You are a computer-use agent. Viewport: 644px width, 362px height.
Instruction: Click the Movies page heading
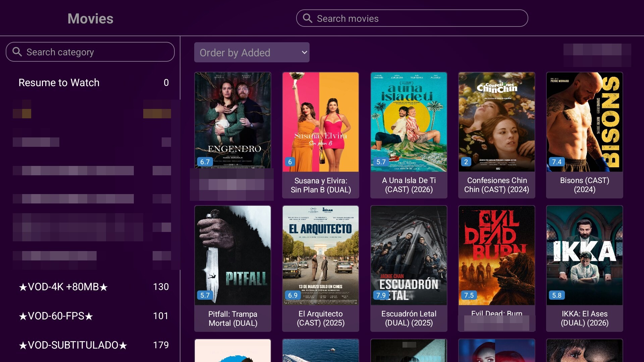tap(90, 18)
